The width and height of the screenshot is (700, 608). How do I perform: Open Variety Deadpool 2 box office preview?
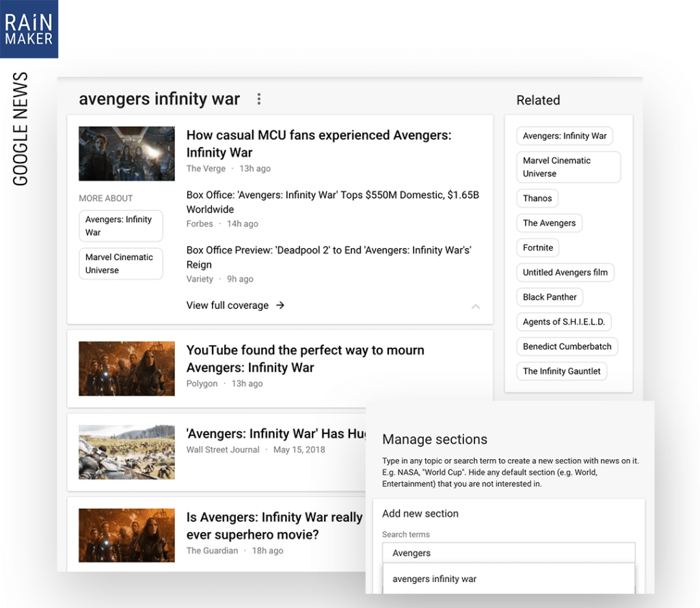point(329,258)
